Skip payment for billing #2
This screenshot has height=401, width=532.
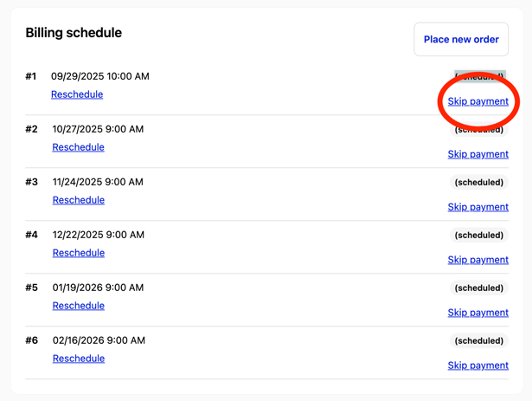[x=478, y=154]
